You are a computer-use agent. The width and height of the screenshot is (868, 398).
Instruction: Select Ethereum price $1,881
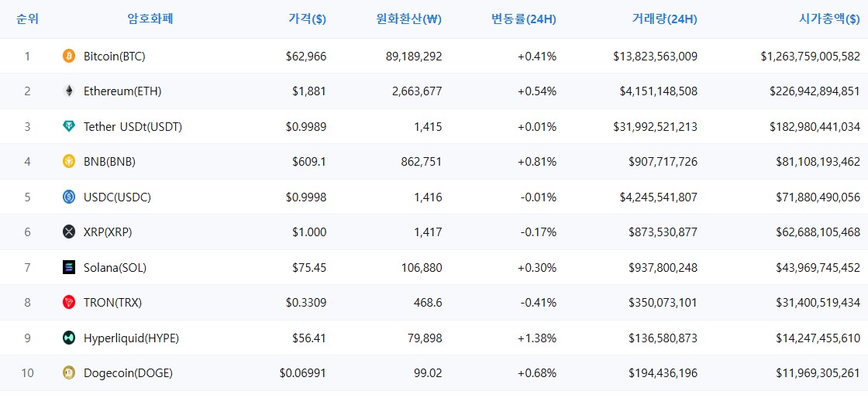(x=309, y=91)
